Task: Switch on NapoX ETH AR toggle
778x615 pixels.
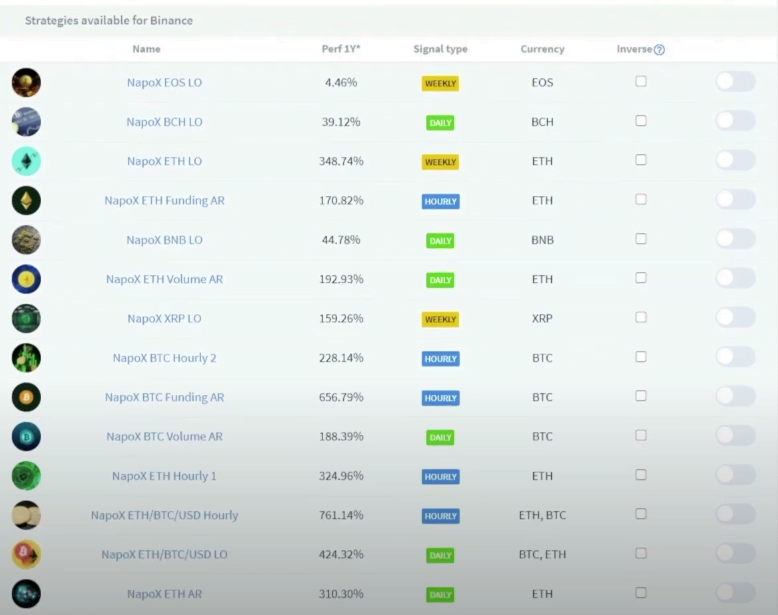Action: point(735,592)
